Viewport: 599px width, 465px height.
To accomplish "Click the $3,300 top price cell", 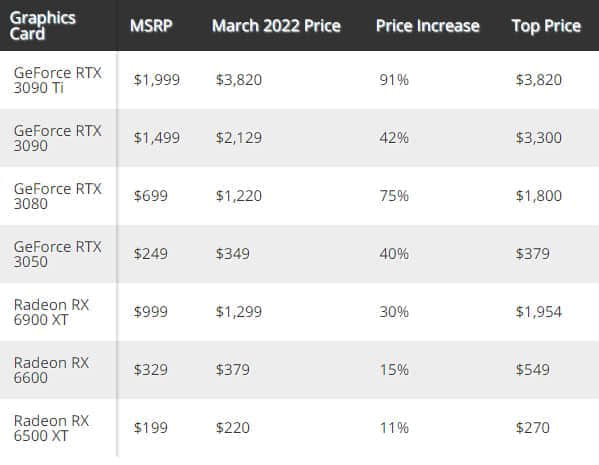I will click(539, 138).
